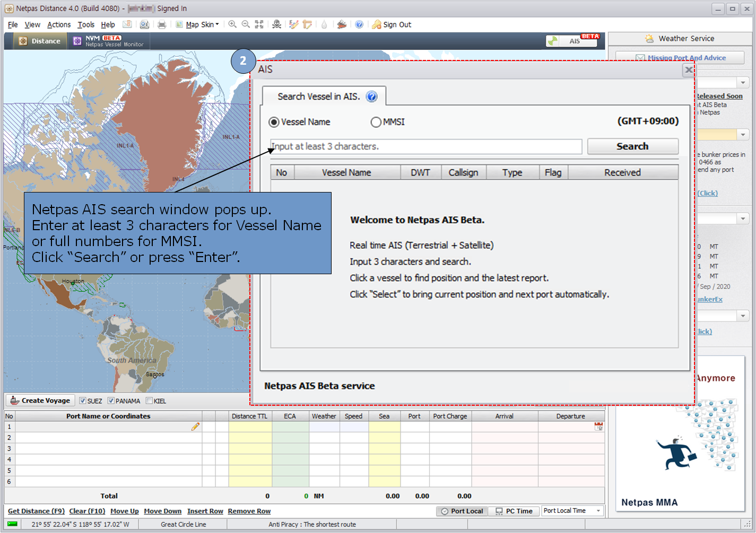Open the Tools menu
Viewport: 756px width, 533px height.
click(86, 24)
